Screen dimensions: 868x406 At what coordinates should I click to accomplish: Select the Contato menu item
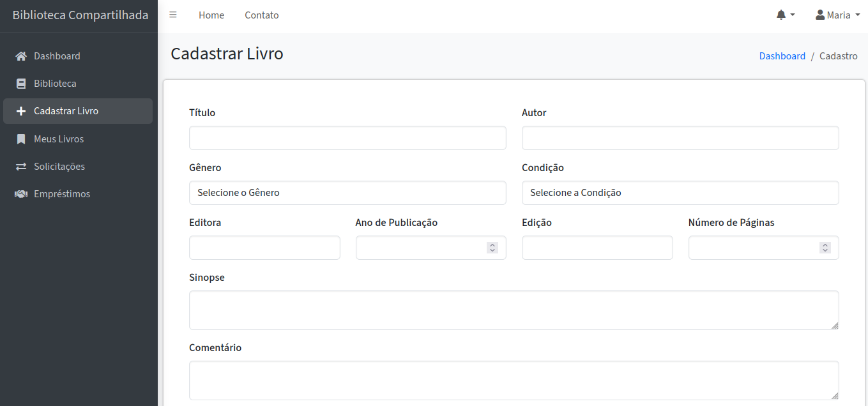click(x=261, y=15)
